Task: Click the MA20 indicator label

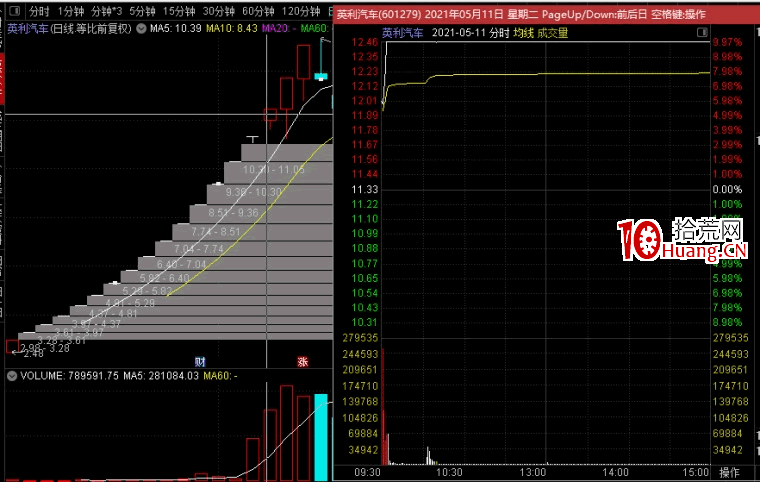Action: 279,29
